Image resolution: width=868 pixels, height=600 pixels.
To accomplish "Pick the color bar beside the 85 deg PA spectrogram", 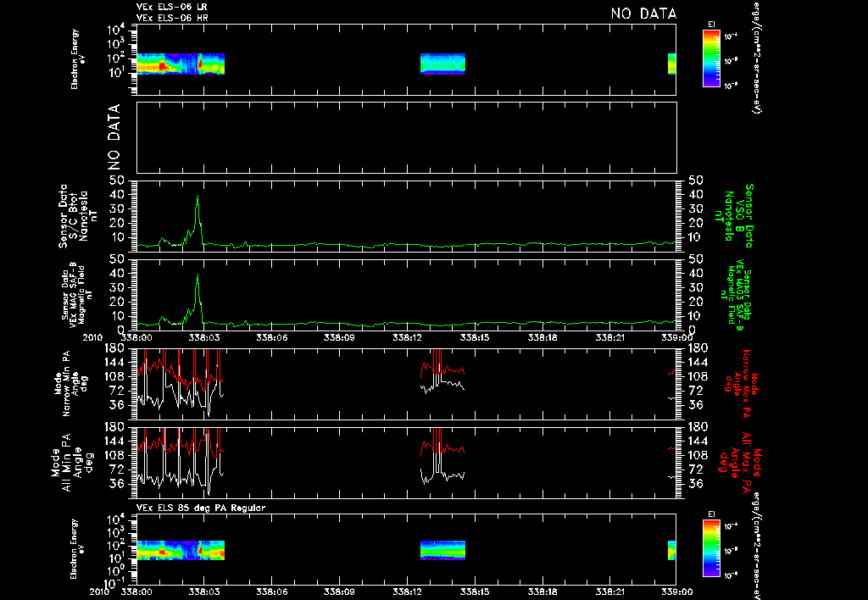I will [711, 548].
